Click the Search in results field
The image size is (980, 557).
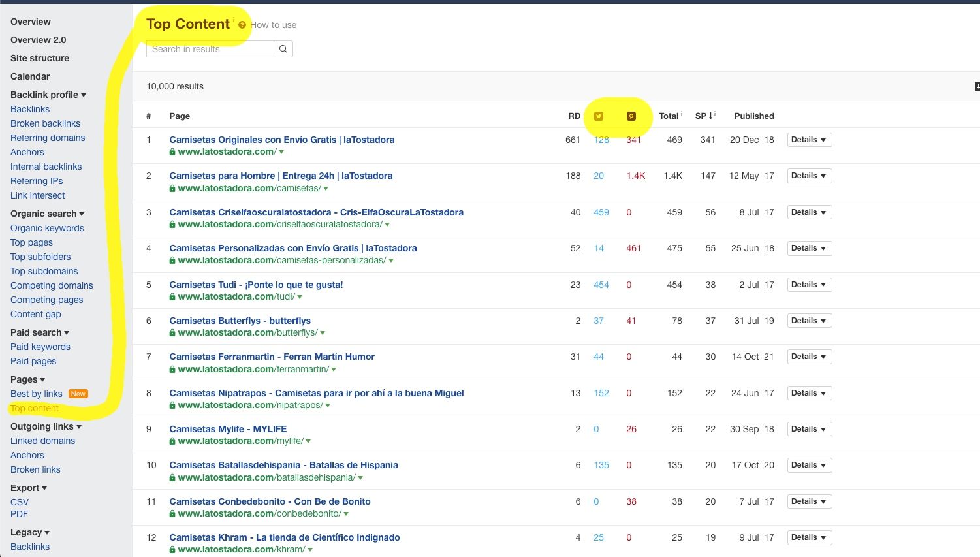pyautogui.click(x=210, y=49)
